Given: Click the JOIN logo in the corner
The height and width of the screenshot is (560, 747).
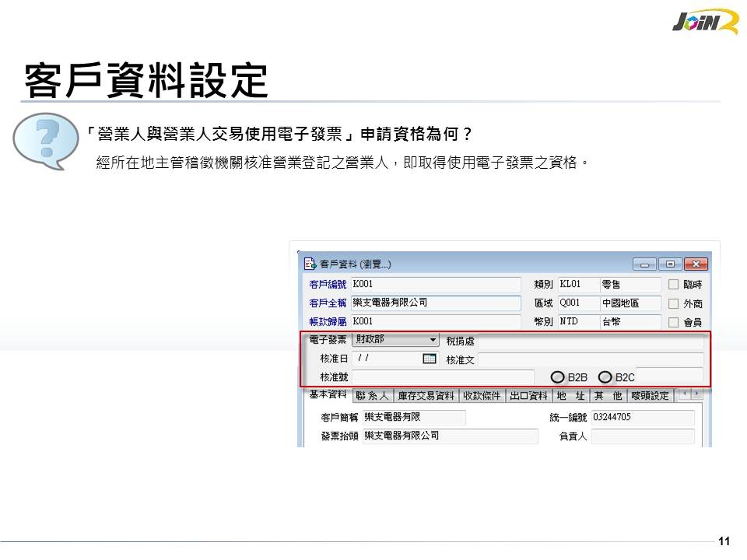Looking at the screenshot, I should pos(704,21).
